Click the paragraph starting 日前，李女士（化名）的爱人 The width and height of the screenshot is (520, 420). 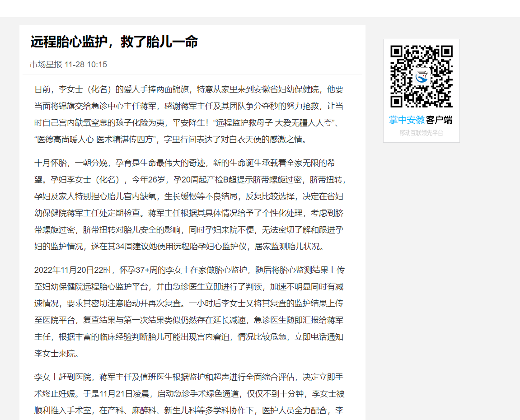pyautogui.click(x=189, y=114)
